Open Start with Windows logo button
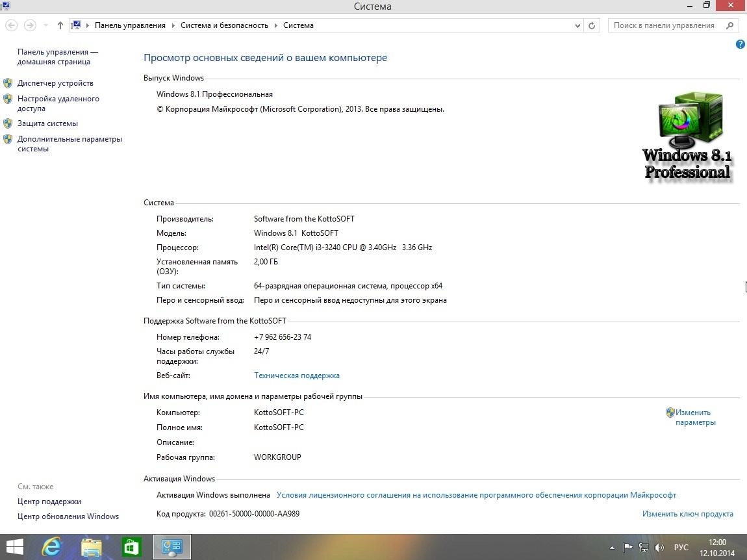Image resolution: width=747 pixels, height=560 pixels. tap(14, 547)
